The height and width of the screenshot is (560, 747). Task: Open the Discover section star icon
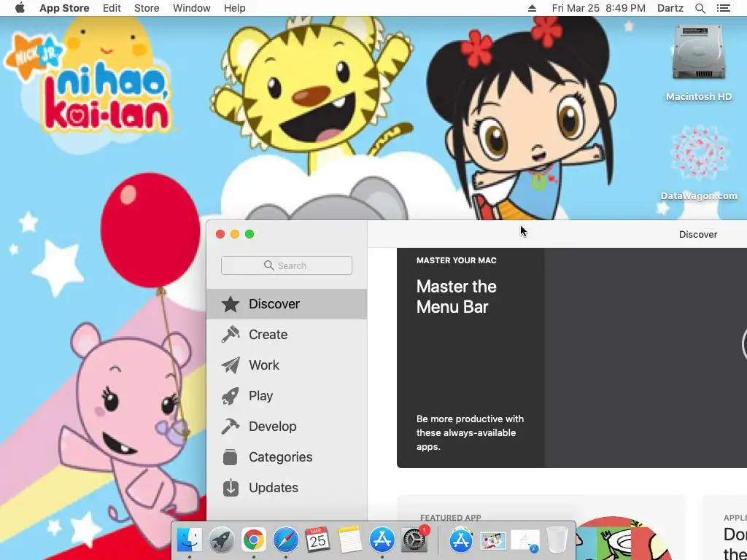click(231, 304)
